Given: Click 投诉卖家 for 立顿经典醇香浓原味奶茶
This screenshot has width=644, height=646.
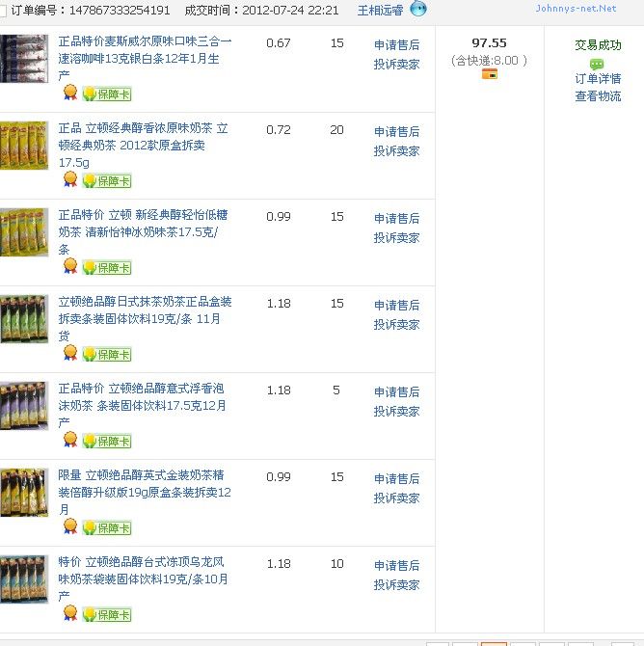Looking at the screenshot, I should pos(396,151).
